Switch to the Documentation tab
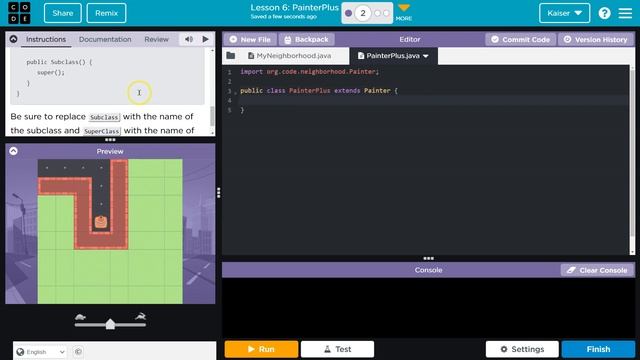Screen dimensions: 640x360 pos(105,39)
